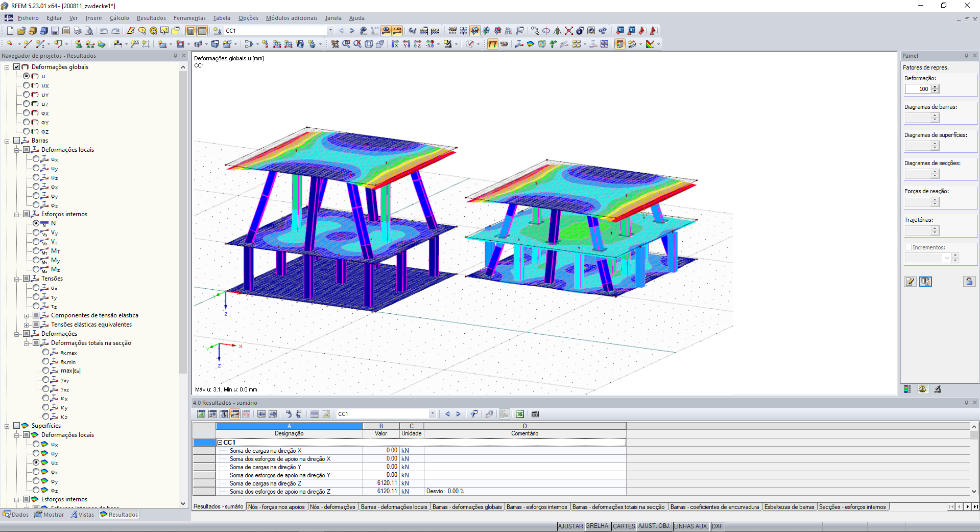Viewport: 980px width, 532px height.
Task: Click the new line tool icon
Action: 28,44
